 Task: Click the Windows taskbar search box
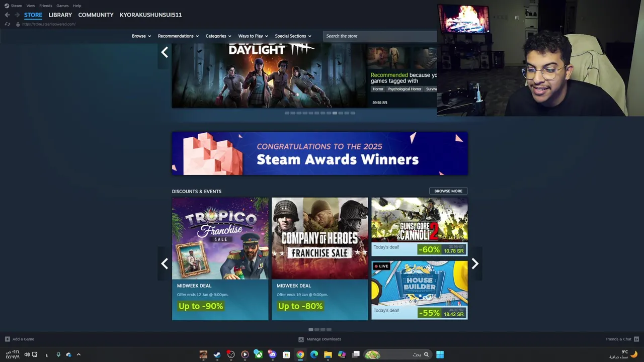click(398, 354)
